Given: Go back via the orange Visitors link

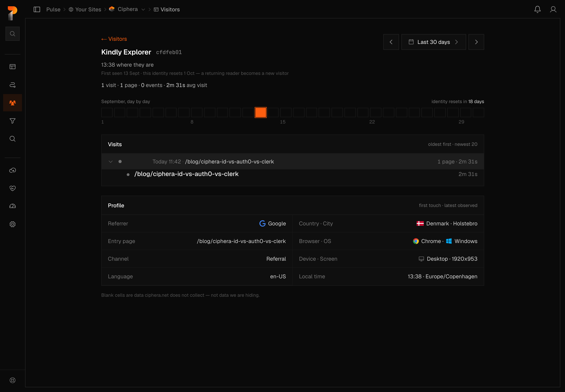Looking at the screenshot, I should click(114, 39).
